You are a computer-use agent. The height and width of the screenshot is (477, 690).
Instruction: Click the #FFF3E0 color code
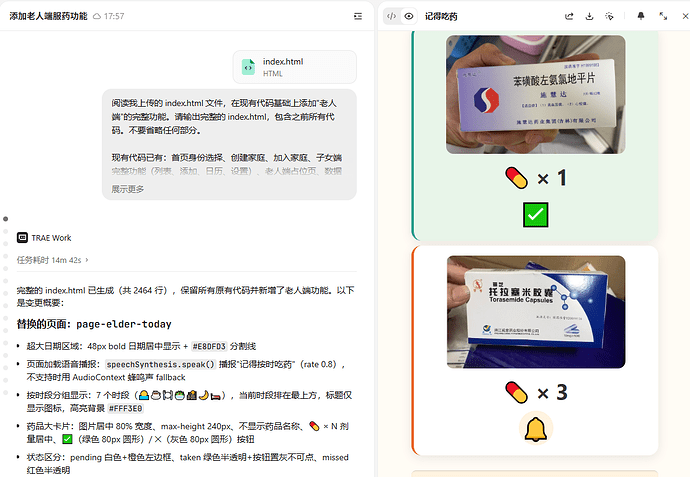point(125,408)
